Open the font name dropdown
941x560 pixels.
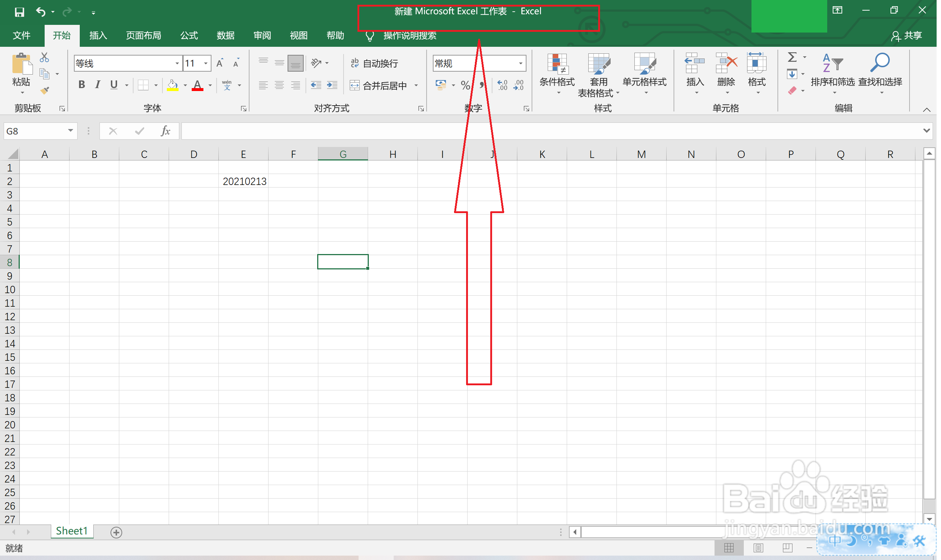pyautogui.click(x=177, y=63)
